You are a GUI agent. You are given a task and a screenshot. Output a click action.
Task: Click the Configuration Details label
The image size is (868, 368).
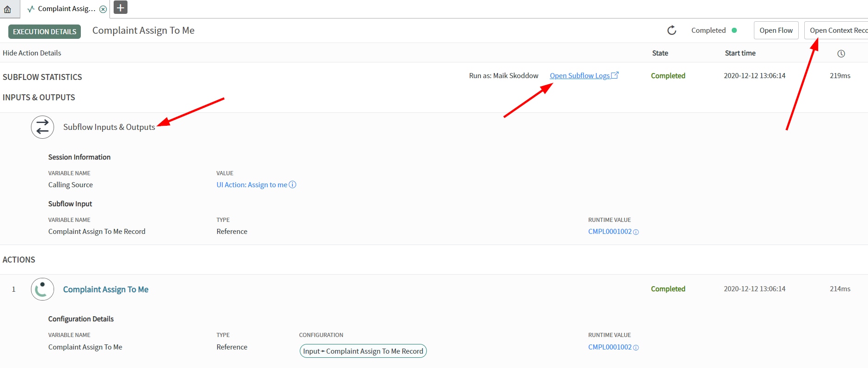click(81, 319)
